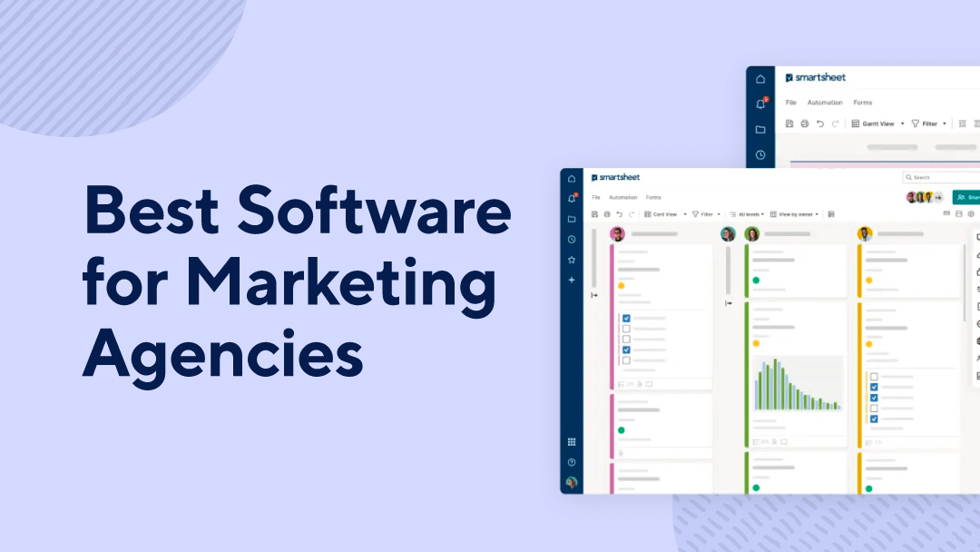Screen dimensions: 980x552
Task: Open Home in Card View window sidebar
Action: click(572, 179)
